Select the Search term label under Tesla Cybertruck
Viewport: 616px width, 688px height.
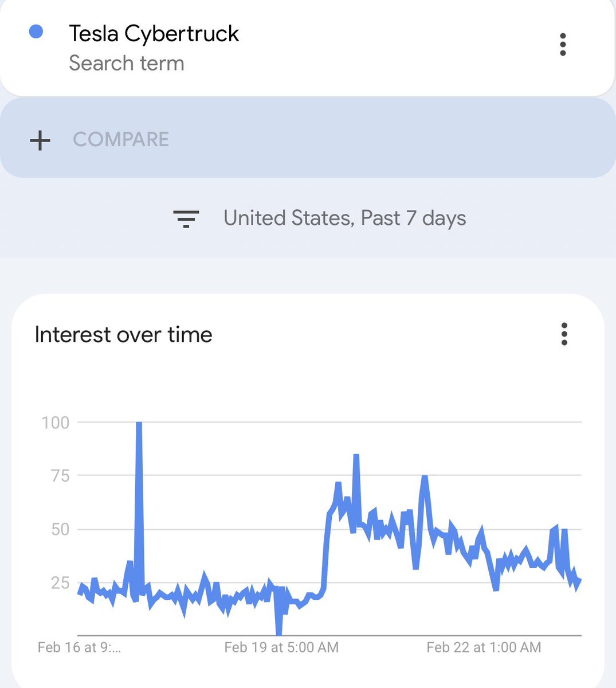pos(126,63)
